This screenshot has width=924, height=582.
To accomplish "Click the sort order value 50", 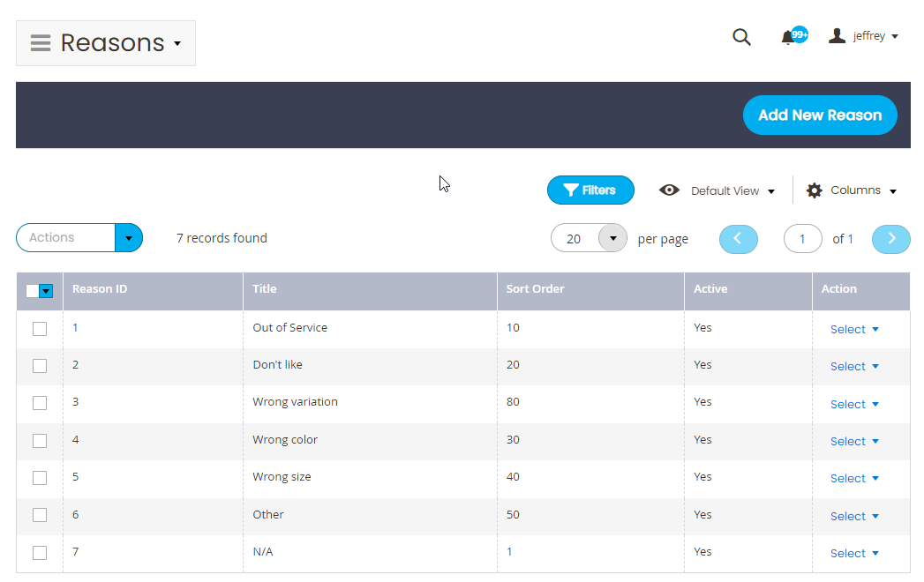I will point(513,514).
